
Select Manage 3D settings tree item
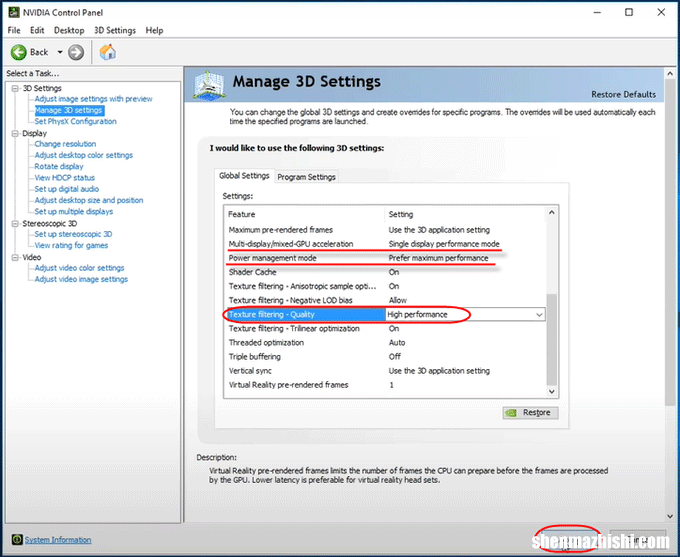point(69,110)
